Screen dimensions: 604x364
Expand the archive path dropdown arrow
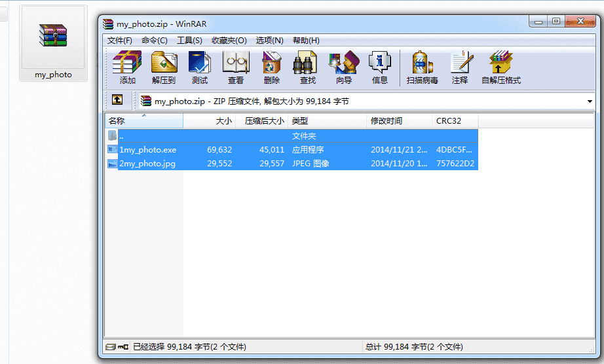pos(590,101)
